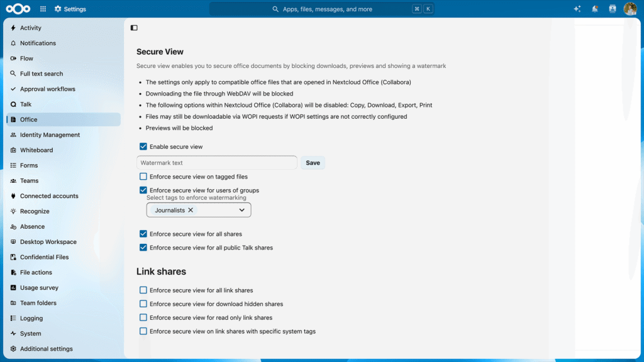Click the Recognize icon in sidebar
The height and width of the screenshot is (362, 644).
(x=13, y=211)
